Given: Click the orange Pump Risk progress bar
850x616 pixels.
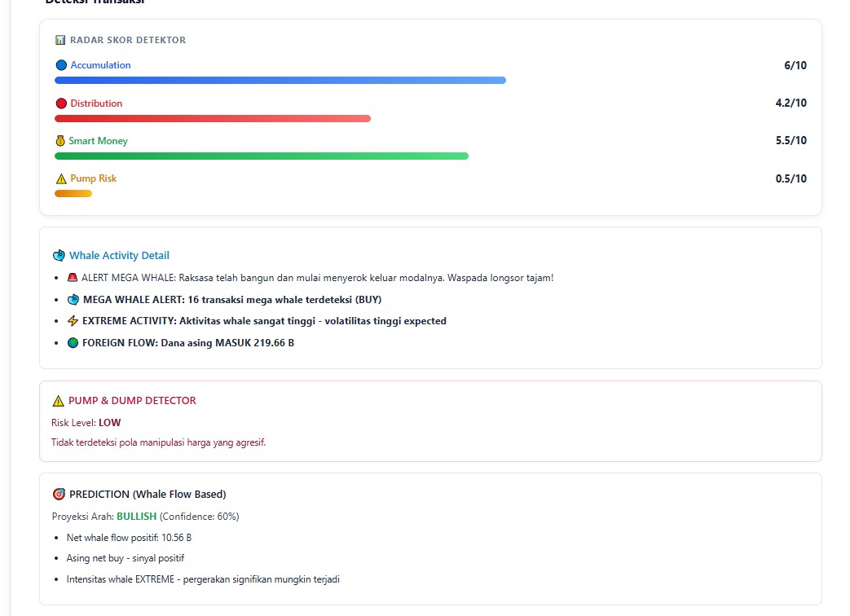Looking at the screenshot, I should pos(73,193).
